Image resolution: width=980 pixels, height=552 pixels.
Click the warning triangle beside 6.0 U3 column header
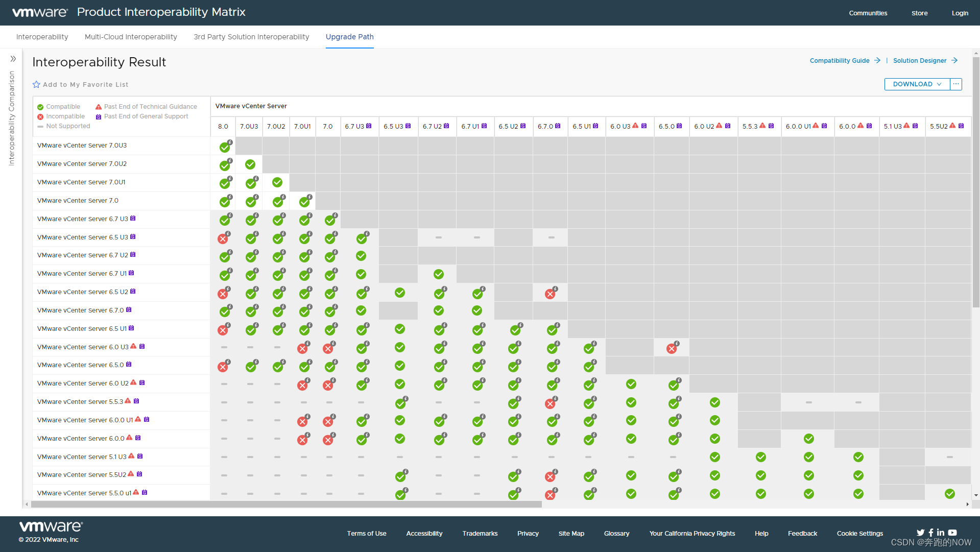(635, 126)
